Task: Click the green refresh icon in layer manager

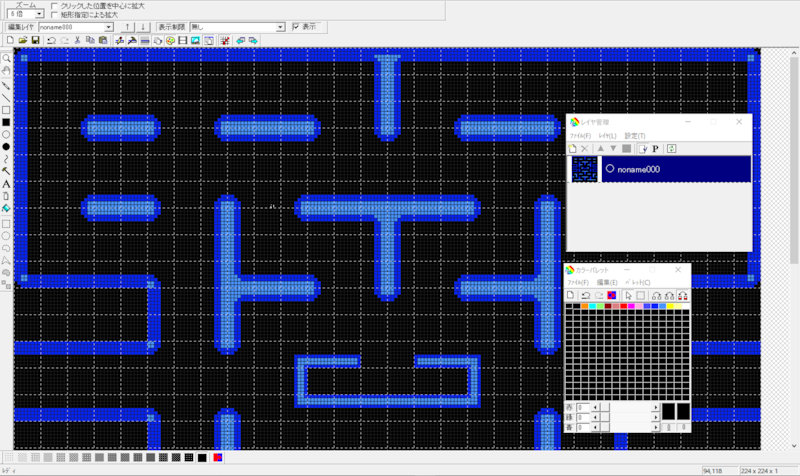Action: pos(671,148)
